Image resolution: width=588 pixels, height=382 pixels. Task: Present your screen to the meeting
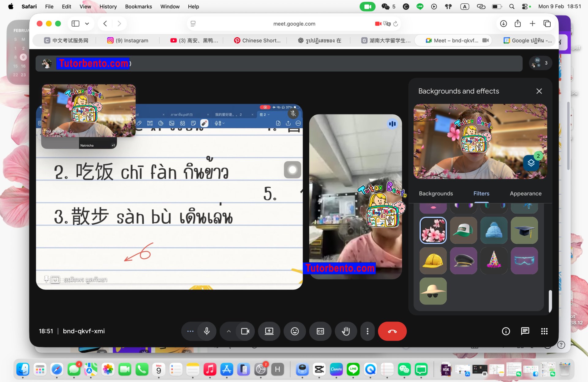click(269, 331)
